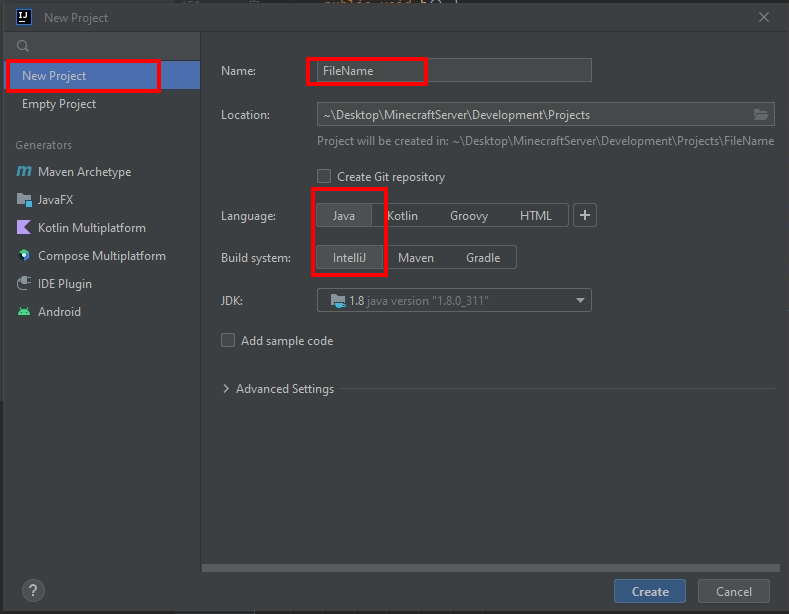This screenshot has width=789, height=614.
Task: Click the search magnifier icon in sidebar
Action: 23,46
